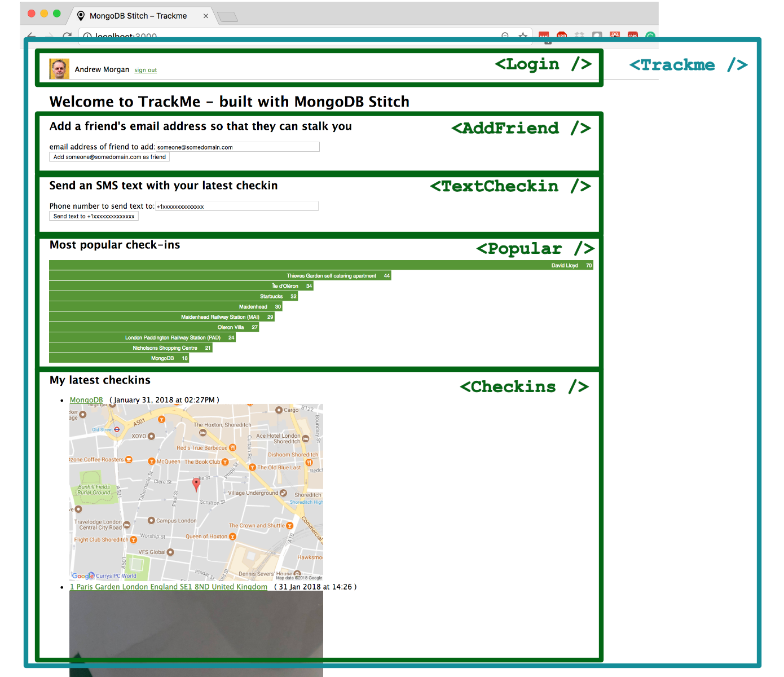The width and height of the screenshot is (784, 677).
Task: Click the Send text to +1xxxxxxxxxxxxxxx button
Action: pos(94,216)
